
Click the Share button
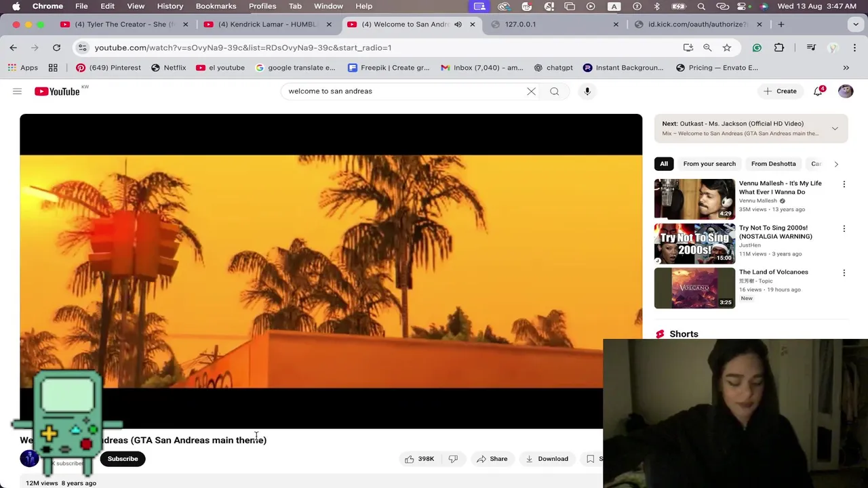click(x=492, y=459)
